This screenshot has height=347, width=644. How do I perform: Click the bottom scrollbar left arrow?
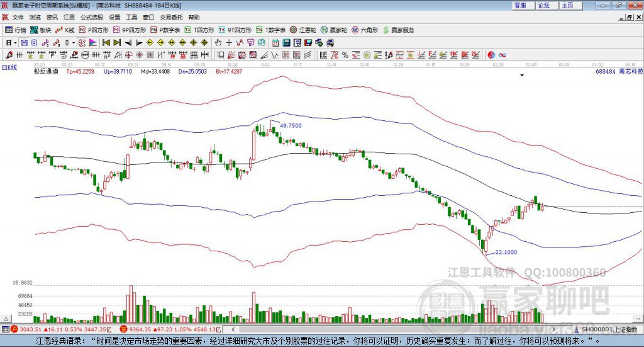click(233, 329)
